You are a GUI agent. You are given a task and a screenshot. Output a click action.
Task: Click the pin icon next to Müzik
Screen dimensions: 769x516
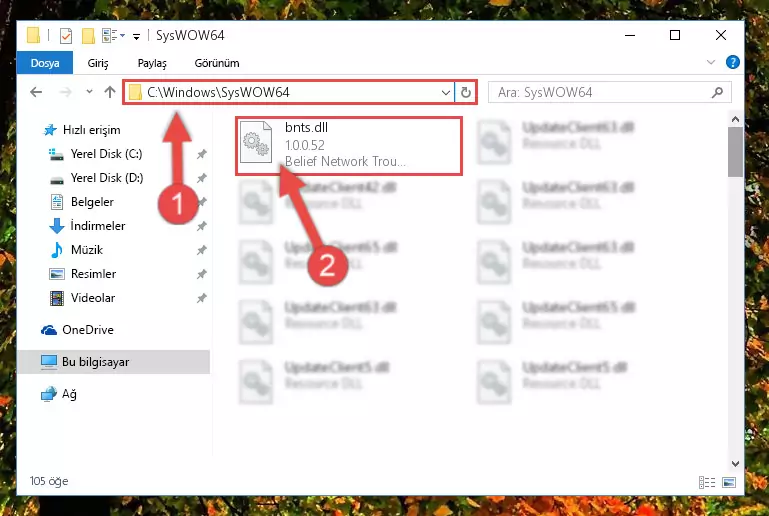click(201, 250)
